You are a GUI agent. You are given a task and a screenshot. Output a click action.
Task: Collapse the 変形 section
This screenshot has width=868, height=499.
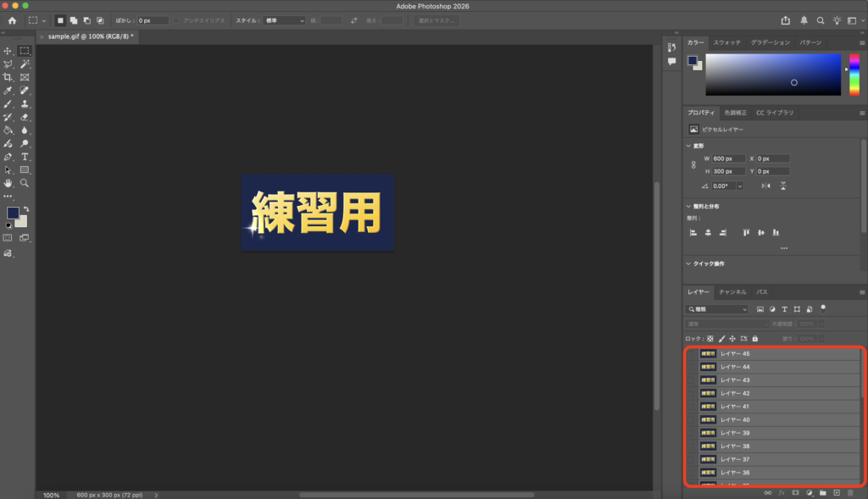[689, 145]
